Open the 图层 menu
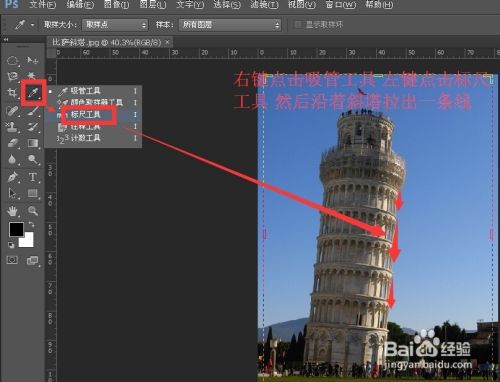 click(x=153, y=5)
